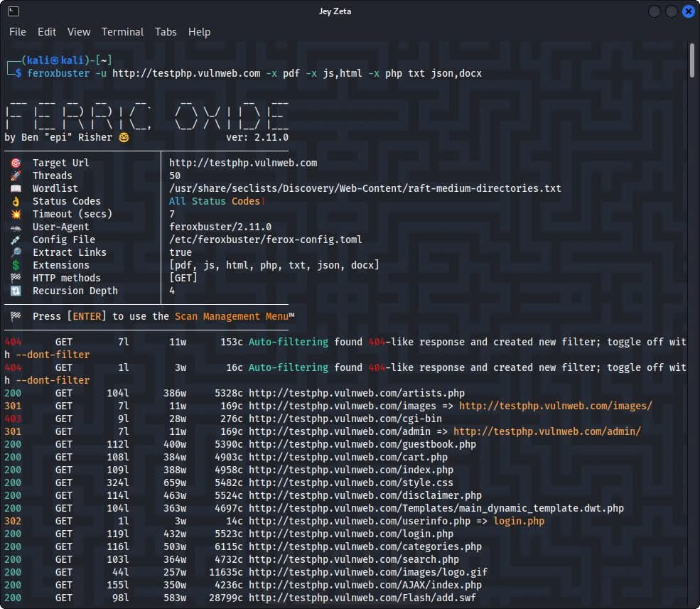Screen dimensions: 700x609
Task: Click the 403 status code
Action: 13,419
